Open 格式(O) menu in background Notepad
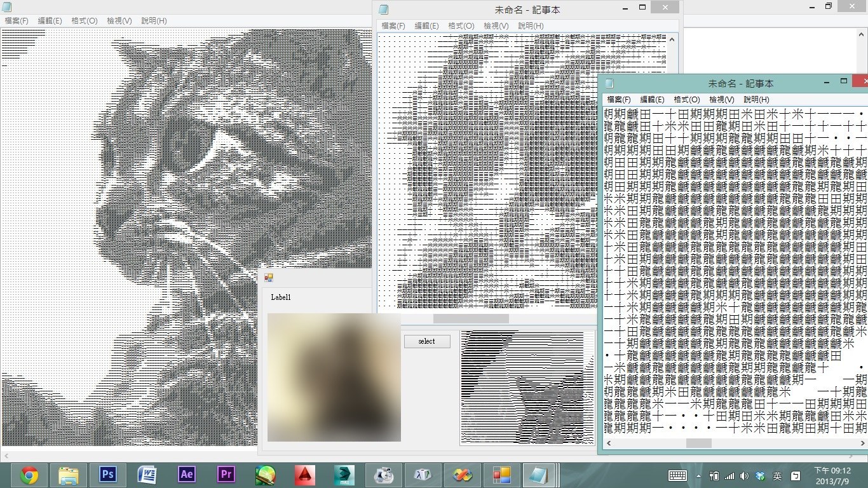Viewport: 868px width, 488px height. (84, 21)
